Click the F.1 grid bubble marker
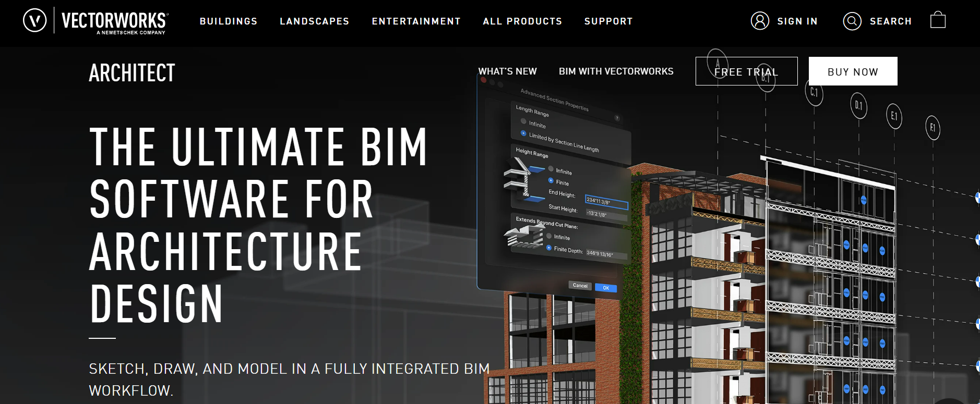Image resolution: width=980 pixels, height=404 pixels. [x=933, y=128]
